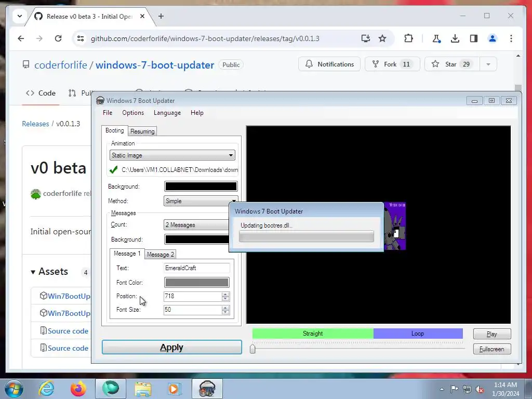Click the Position spinner arrows

click(x=225, y=297)
